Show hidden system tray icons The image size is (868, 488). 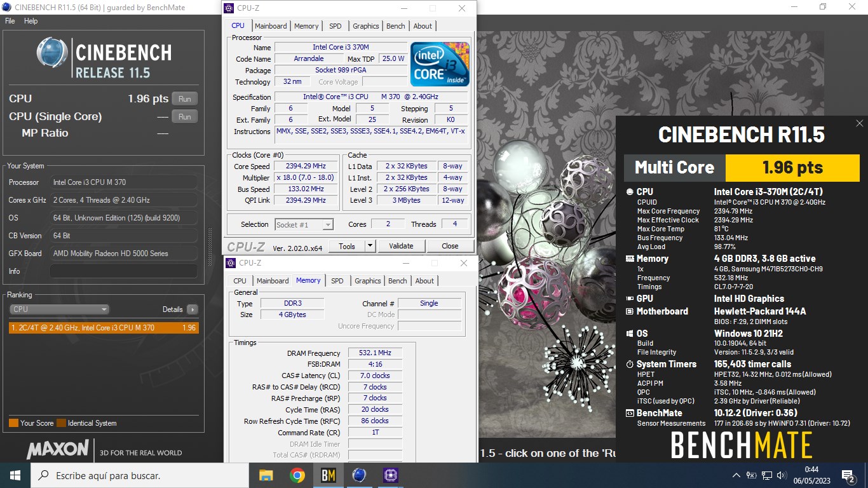736,475
